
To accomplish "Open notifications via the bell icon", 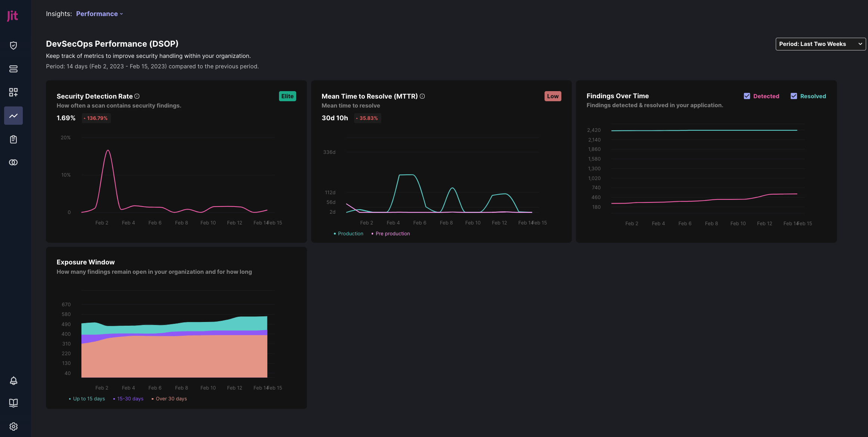I will click(x=13, y=381).
